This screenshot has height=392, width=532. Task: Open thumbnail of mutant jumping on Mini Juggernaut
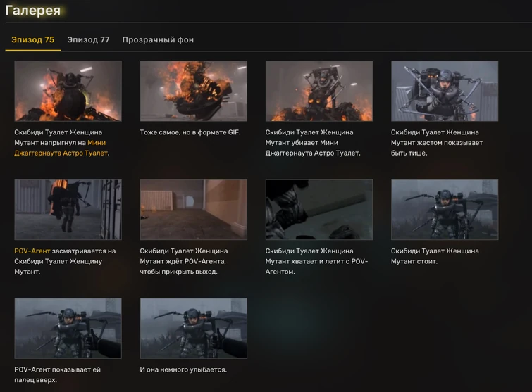[x=68, y=91]
